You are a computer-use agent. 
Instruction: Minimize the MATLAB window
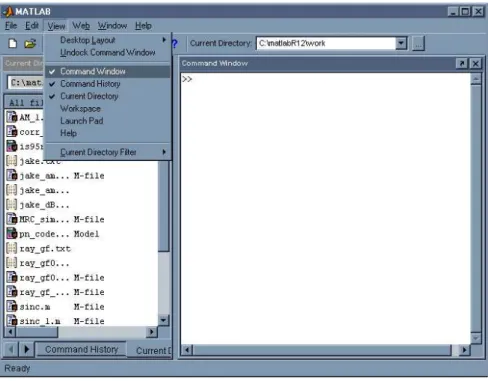(x=452, y=12)
